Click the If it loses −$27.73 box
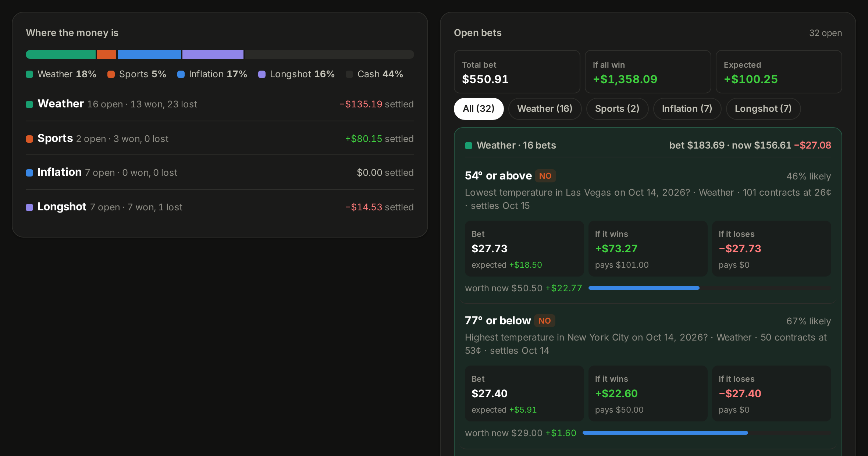The image size is (868, 456). tap(771, 249)
